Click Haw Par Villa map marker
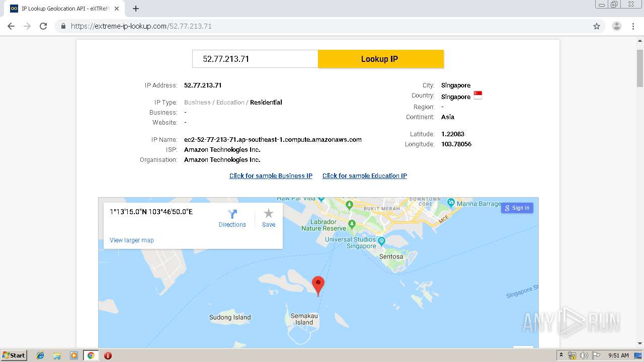 point(322,200)
